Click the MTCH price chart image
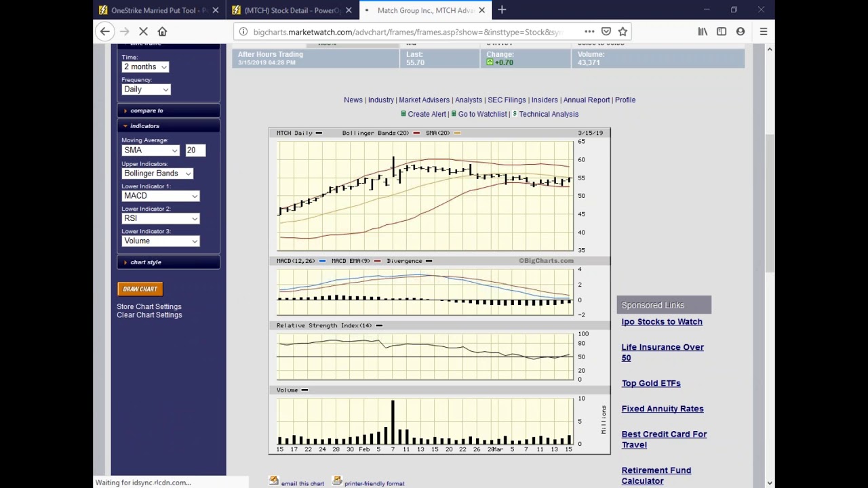Screen dimensions: 868x488 [439, 290]
